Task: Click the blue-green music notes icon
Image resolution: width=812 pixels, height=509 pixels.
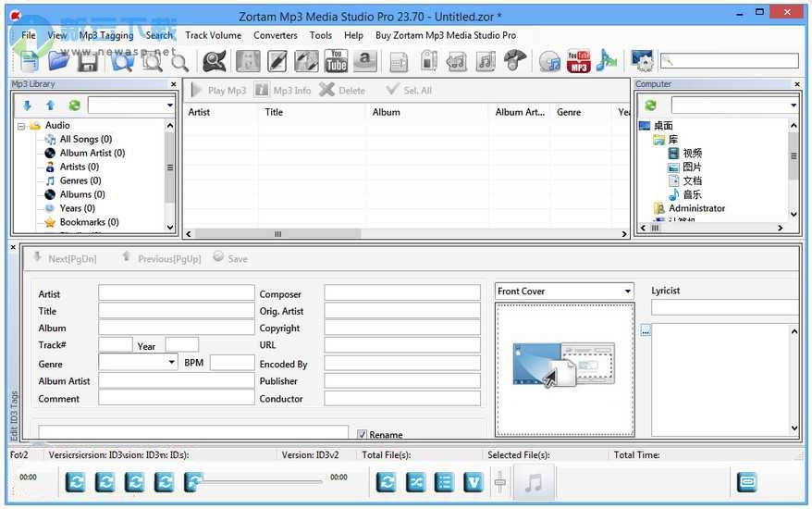Action: [x=607, y=61]
